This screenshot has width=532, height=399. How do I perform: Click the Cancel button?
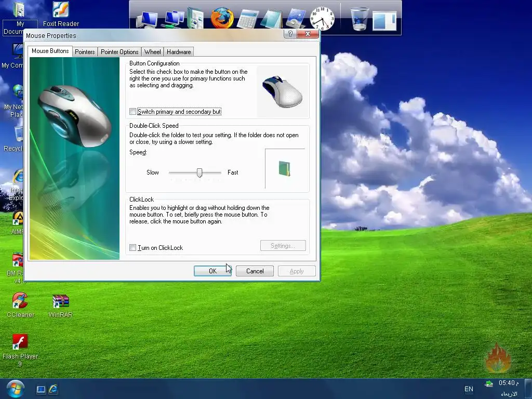click(255, 271)
